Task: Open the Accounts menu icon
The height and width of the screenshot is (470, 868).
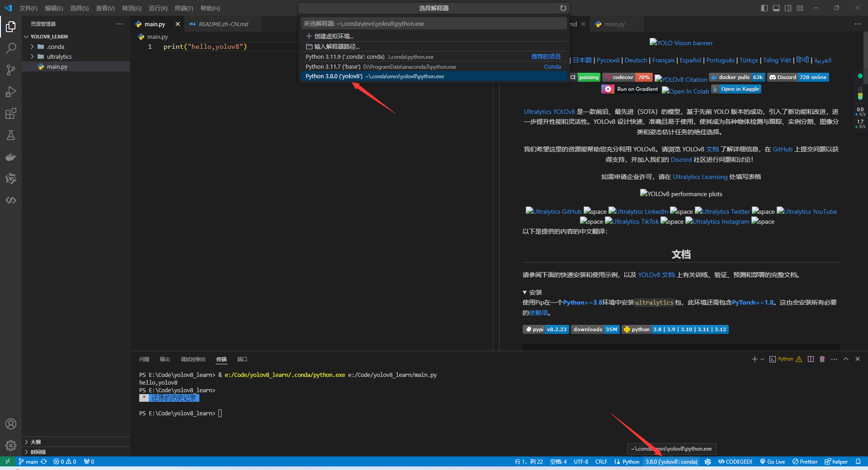Action: point(11,424)
